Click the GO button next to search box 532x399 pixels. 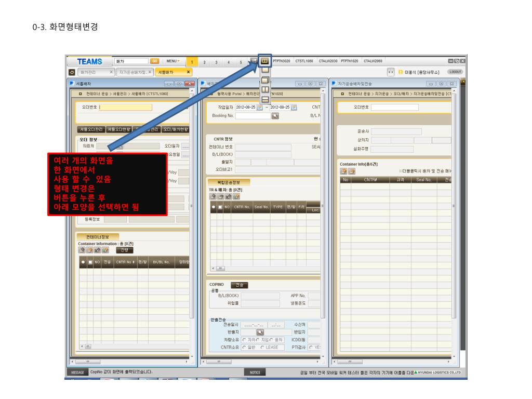(x=154, y=61)
